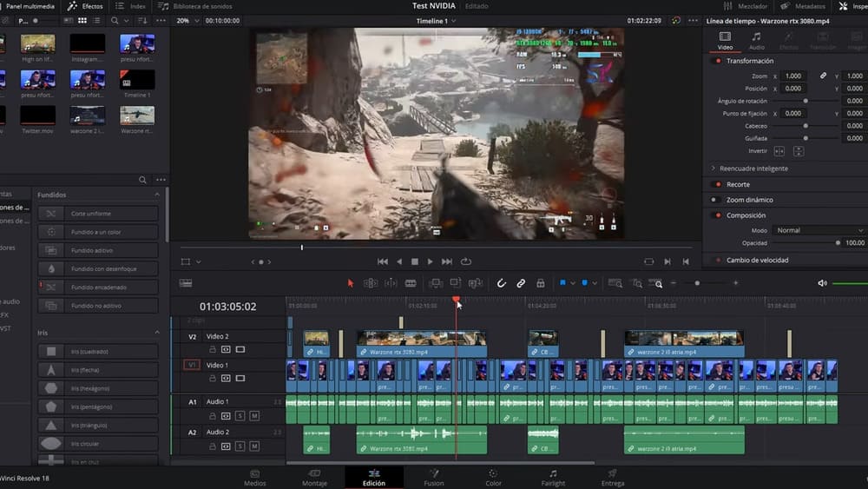This screenshot has height=489, width=868.
Task: Select the Blade edit tool
Action: tap(411, 283)
